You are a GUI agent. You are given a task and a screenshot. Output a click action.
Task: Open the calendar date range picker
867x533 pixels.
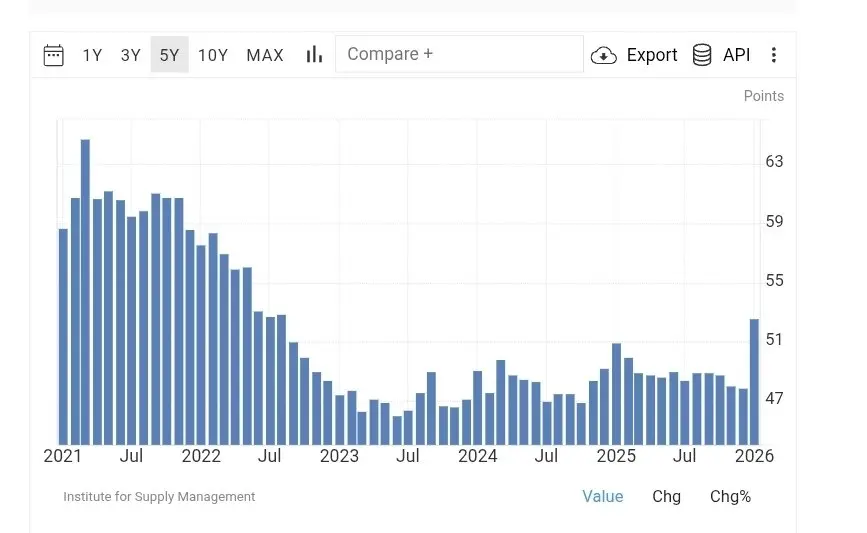(x=54, y=55)
